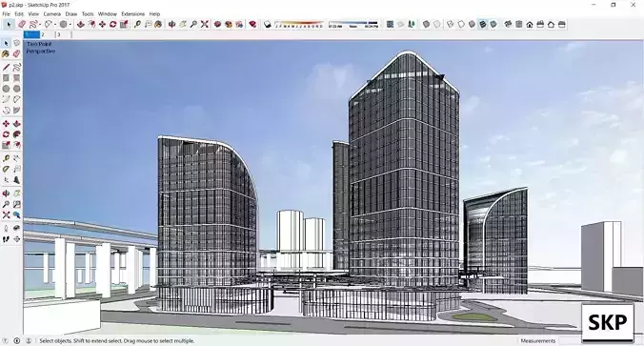Activate the Orbit tool in top toolbar
Screen dimensions: 644x346
click(x=172, y=25)
